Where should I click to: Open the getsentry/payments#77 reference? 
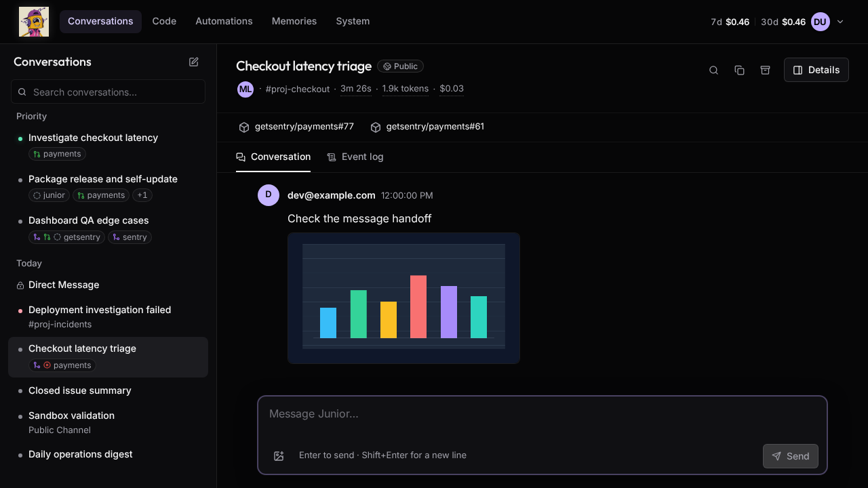(x=296, y=127)
